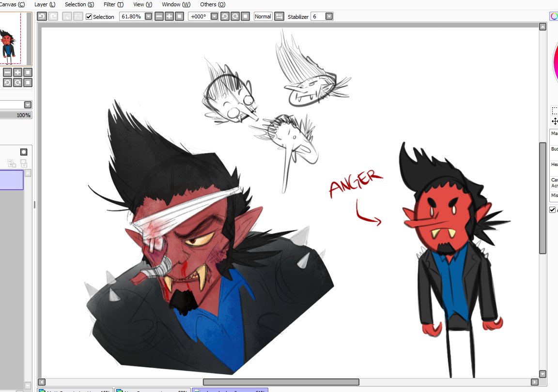
Task: Open the Layer menu
Action: tap(45, 4)
